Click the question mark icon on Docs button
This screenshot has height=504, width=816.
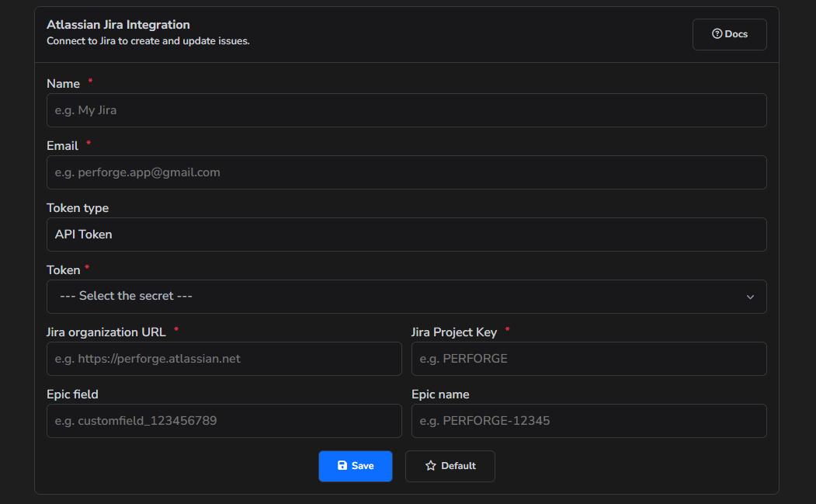click(x=716, y=33)
